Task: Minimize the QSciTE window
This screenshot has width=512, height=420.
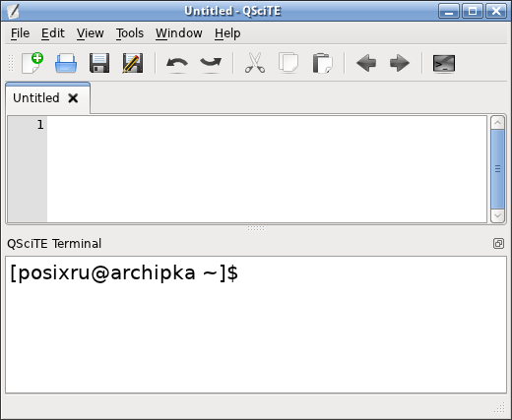Action: (x=449, y=12)
